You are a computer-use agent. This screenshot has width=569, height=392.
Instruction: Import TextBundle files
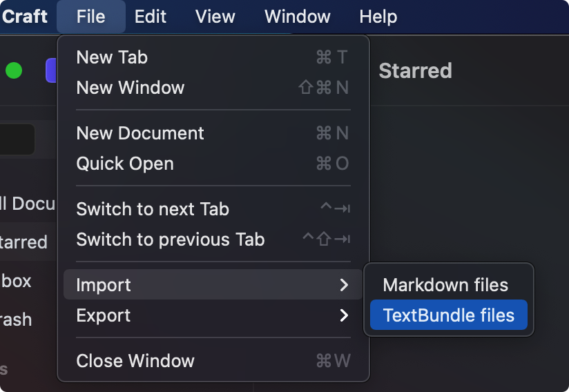[449, 315]
